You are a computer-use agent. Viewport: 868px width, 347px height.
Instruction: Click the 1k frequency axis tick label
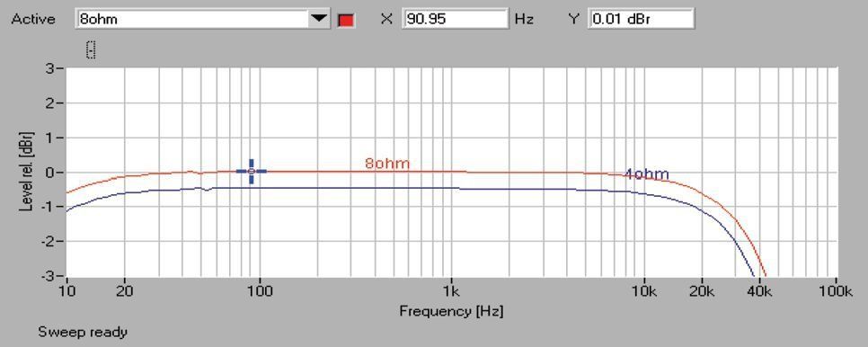coord(452,290)
